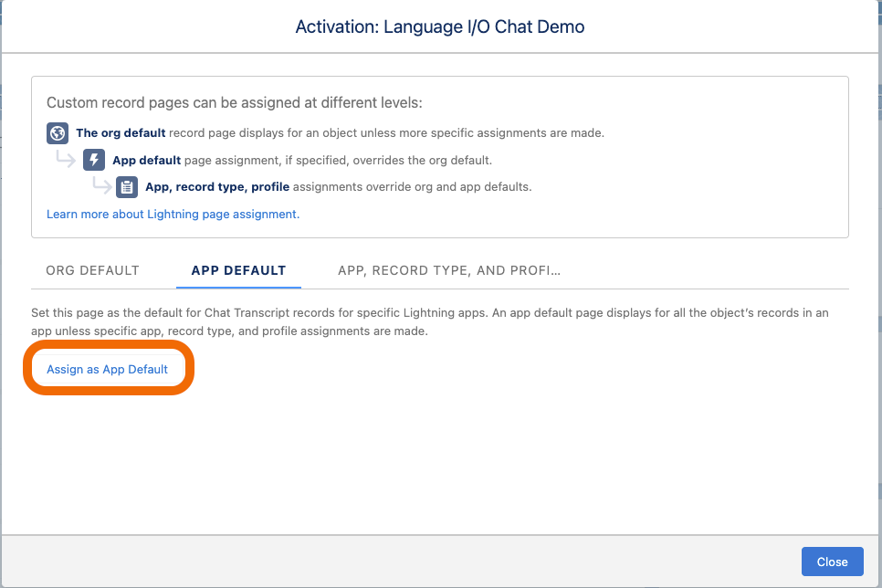Click the clipboard record type icon
The width and height of the screenshot is (882, 588).
click(x=127, y=187)
